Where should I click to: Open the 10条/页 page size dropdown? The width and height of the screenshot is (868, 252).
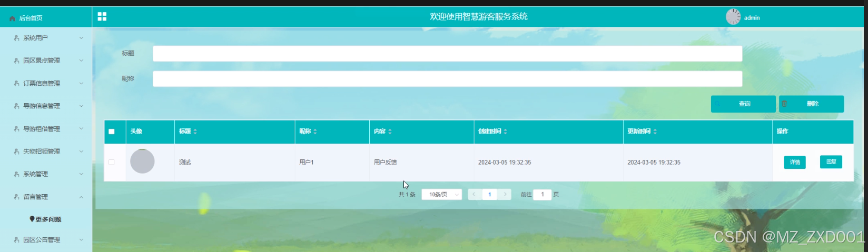coord(442,194)
